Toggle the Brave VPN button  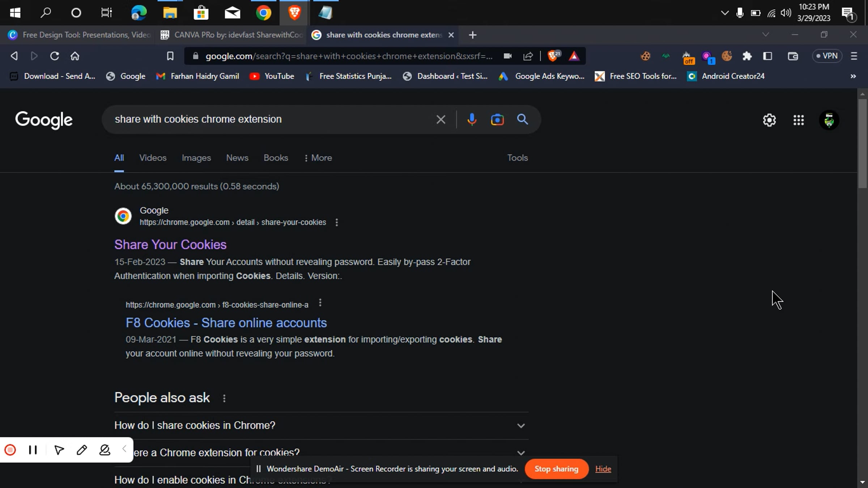click(827, 56)
